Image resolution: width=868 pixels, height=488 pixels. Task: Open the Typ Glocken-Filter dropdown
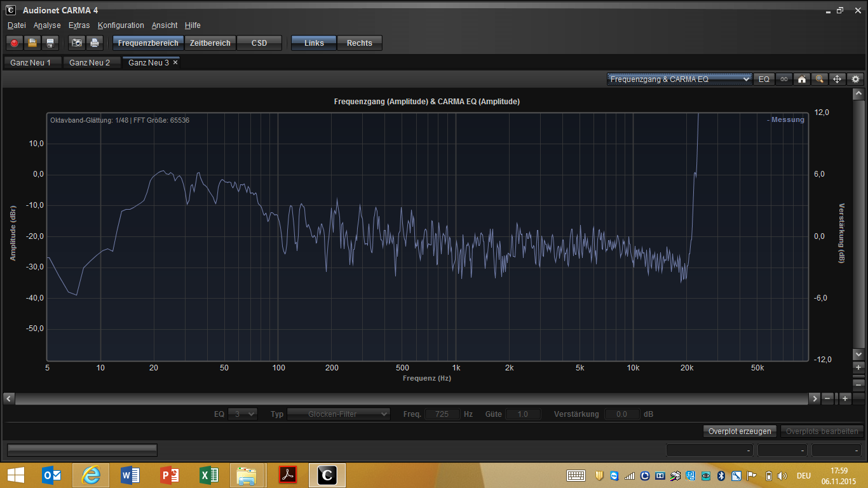coord(339,414)
